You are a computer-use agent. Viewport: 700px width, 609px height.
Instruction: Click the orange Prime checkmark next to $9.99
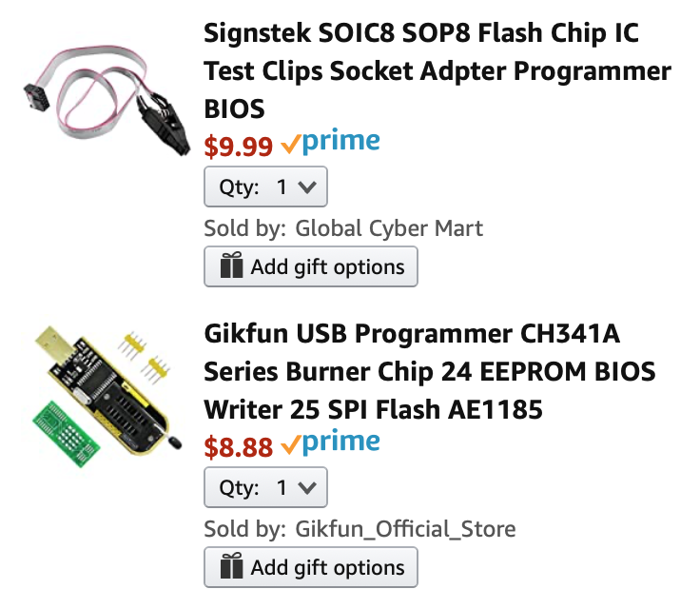pyautogui.click(x=290, y=145)
